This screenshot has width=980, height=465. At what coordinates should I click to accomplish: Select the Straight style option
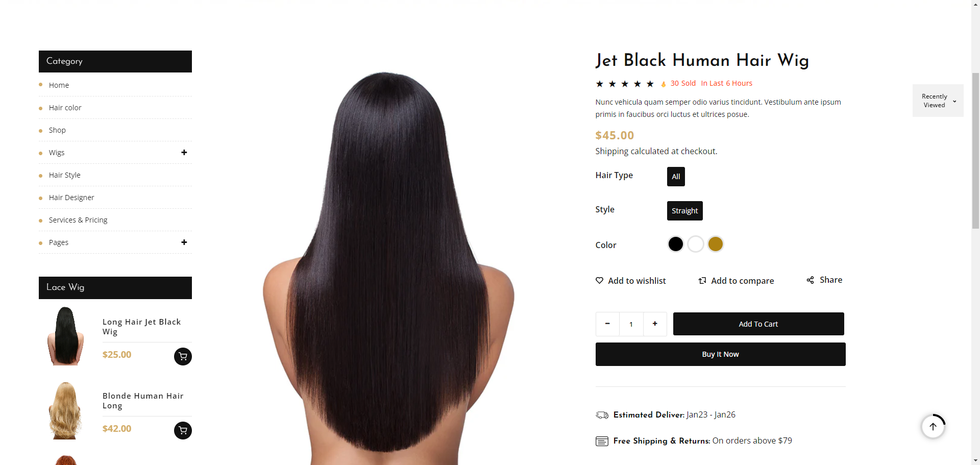tap(684, 211)
